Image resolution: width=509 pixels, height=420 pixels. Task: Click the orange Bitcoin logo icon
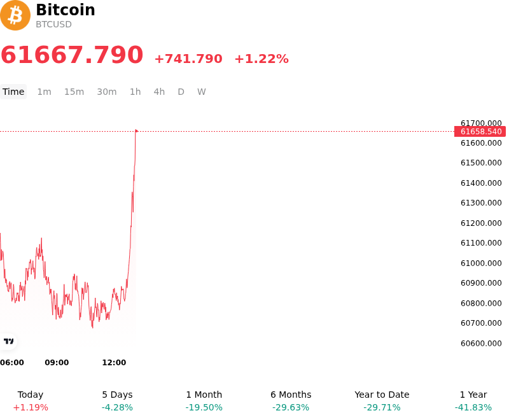15,15
